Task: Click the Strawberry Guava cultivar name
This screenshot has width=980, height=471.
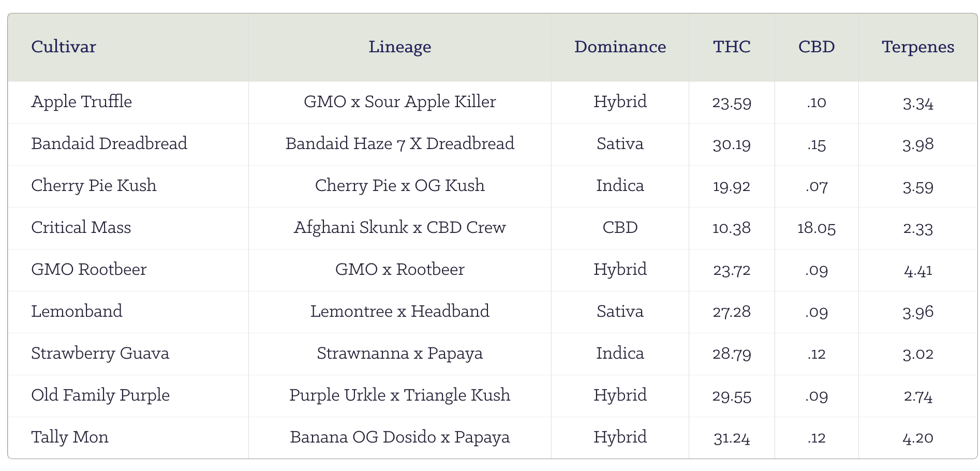Action: [100, 354]
